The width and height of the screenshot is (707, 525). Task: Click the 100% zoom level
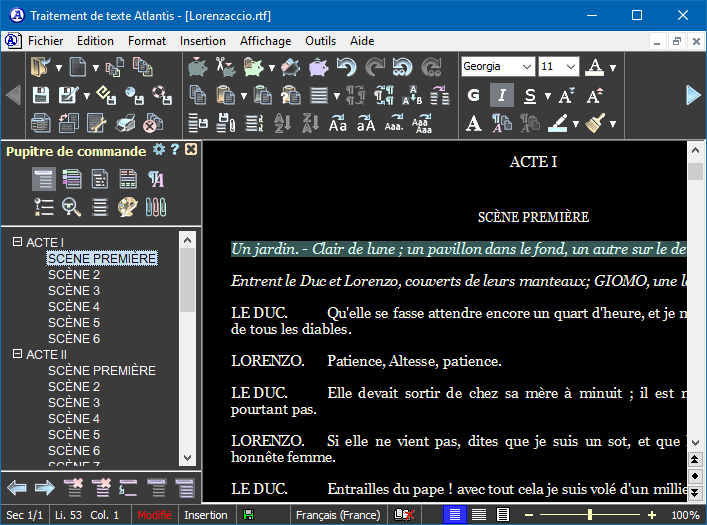tap(685, 515)
